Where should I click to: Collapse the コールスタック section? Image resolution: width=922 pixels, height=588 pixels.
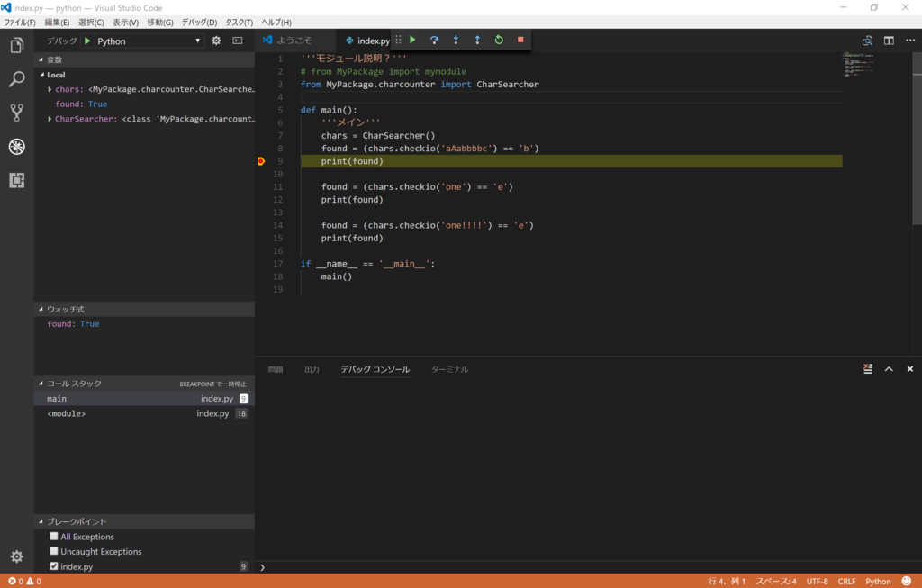[41, 384]
